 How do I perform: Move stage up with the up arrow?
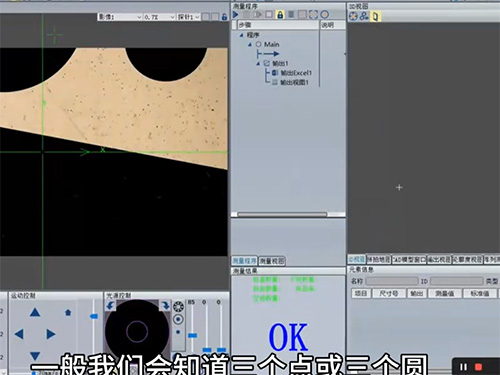point(35,312)
